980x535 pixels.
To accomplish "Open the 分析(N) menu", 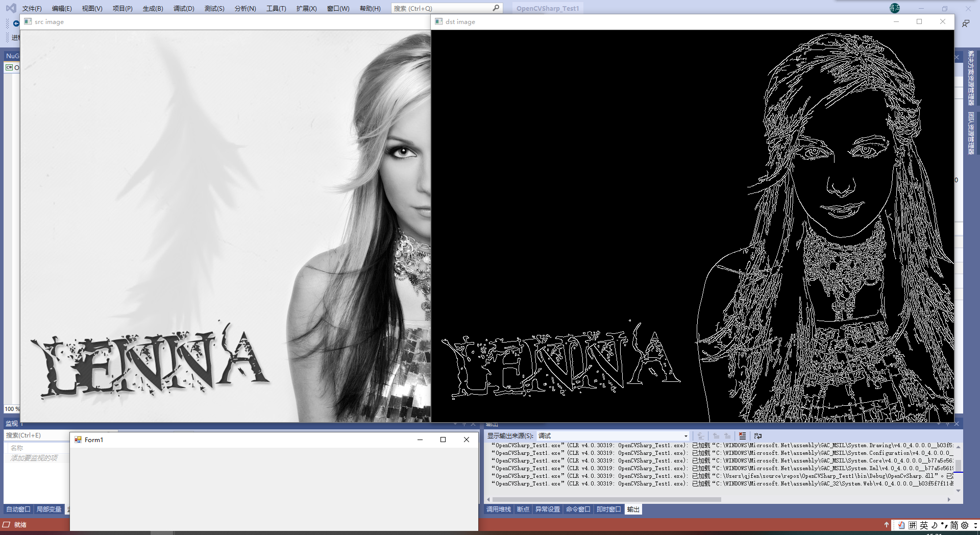I will (245, 9).
